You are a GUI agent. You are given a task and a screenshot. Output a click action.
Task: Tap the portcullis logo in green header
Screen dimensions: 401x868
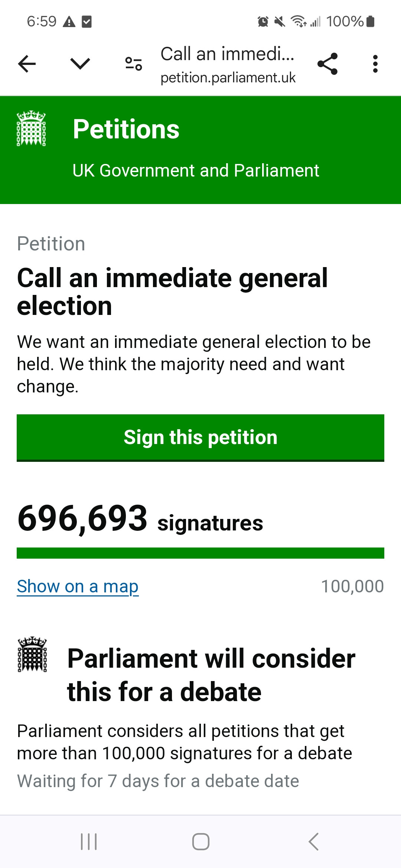31,128
